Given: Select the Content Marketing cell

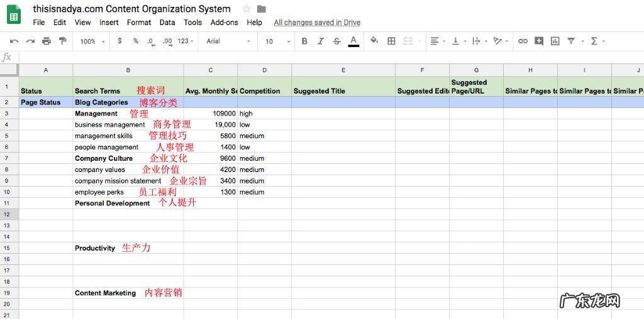Looking at the screenshot, I should (128, 293).
